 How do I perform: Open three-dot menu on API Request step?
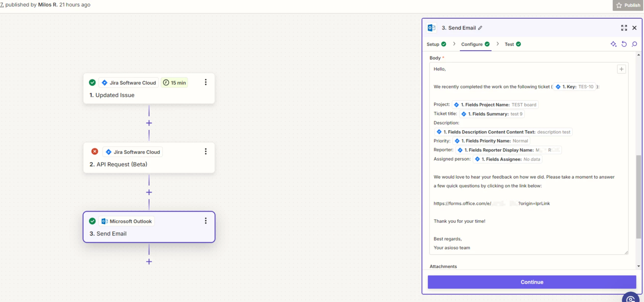[206, 152]
